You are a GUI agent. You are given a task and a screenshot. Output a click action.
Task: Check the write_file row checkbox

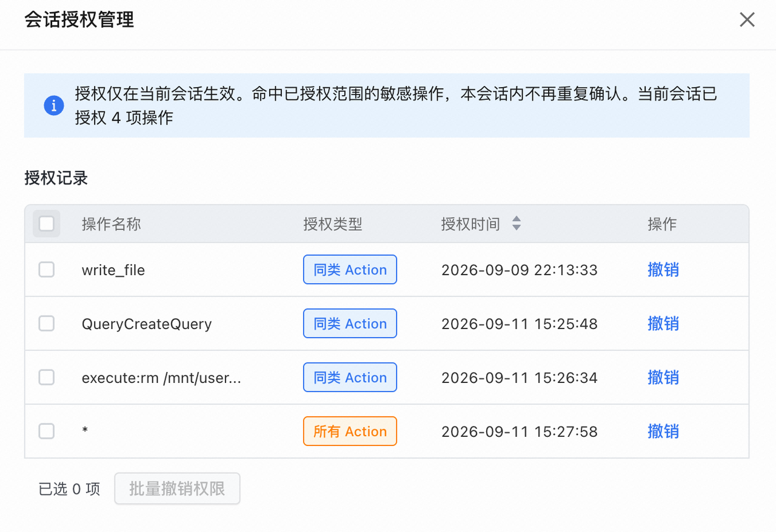tap(47, 270)
